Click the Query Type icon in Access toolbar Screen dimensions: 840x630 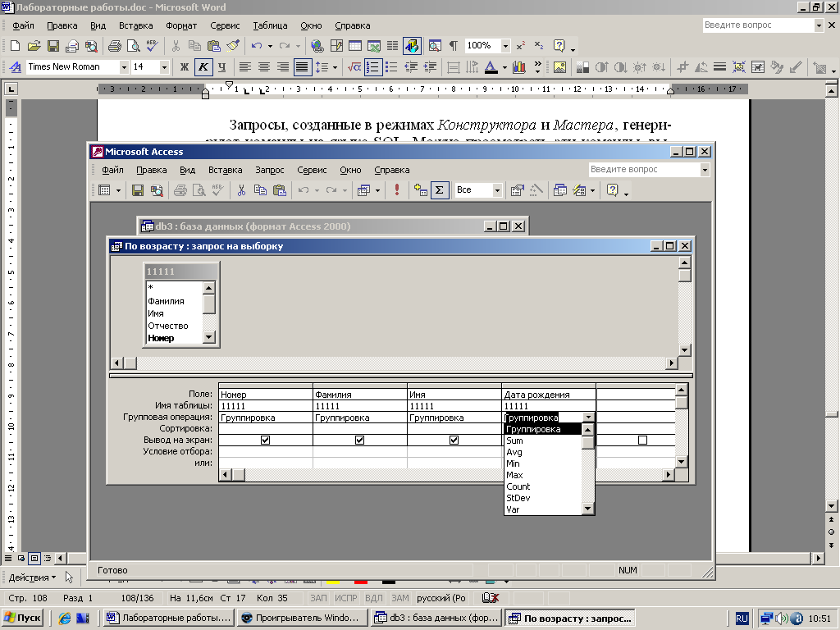(363, 190)
